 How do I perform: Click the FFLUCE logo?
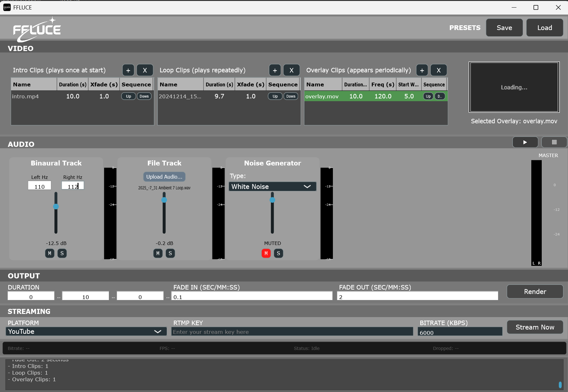pyautogui.click(x=37, y=29)
